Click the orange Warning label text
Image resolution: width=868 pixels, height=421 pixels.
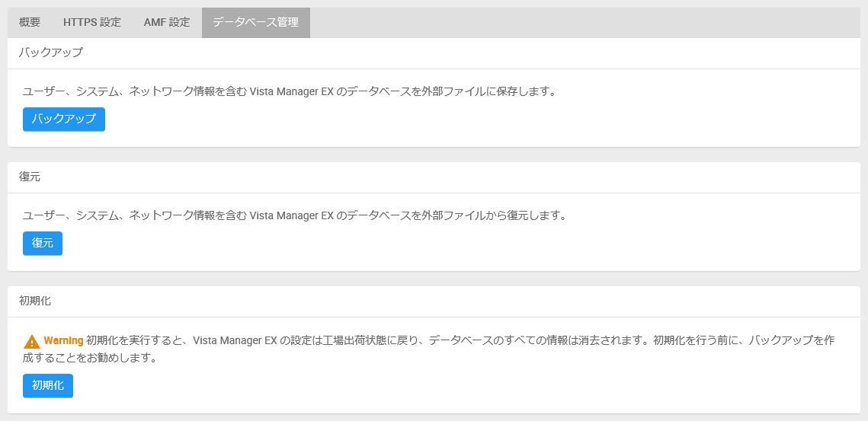(64, 340)
